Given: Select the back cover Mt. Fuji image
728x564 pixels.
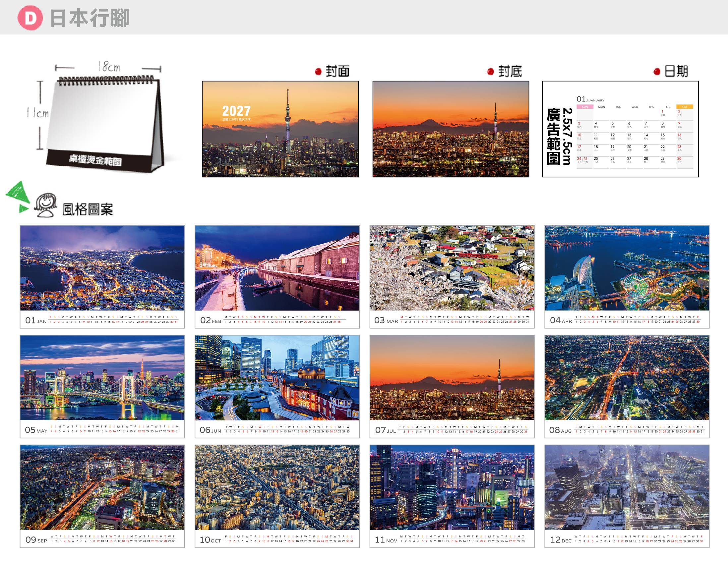Looking at the screenshot, I should click(451, 129).
